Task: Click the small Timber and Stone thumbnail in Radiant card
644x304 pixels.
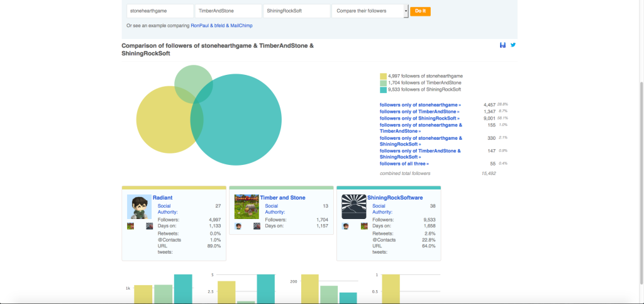Action: pyautogui.click(x=131, y=226)
